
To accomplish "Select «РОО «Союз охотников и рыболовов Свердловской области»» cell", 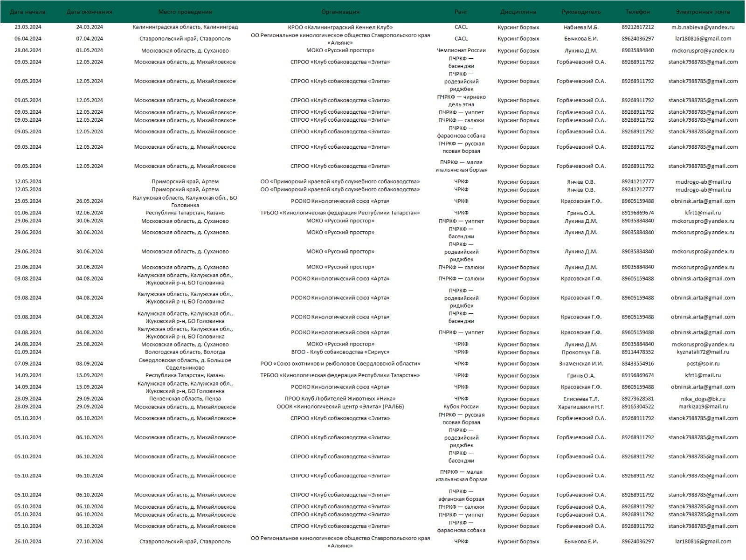I will tap(340, 364).
